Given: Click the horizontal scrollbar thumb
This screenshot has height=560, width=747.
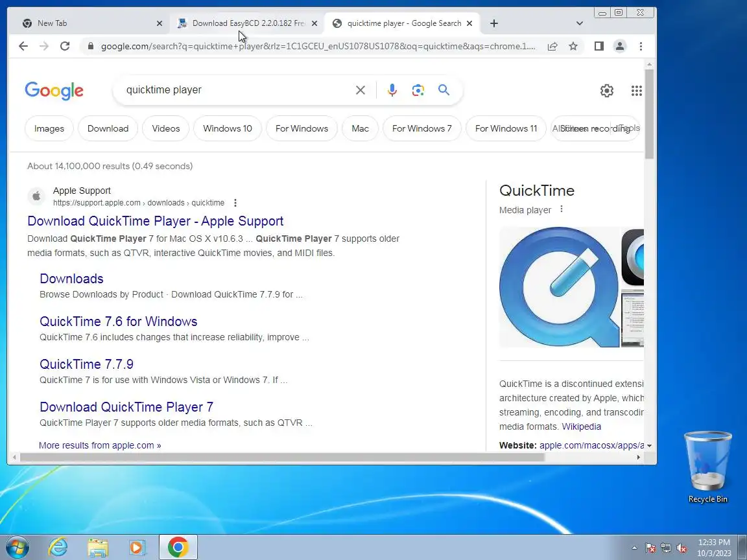Looking at the screenshot, I should coord(282,458).
